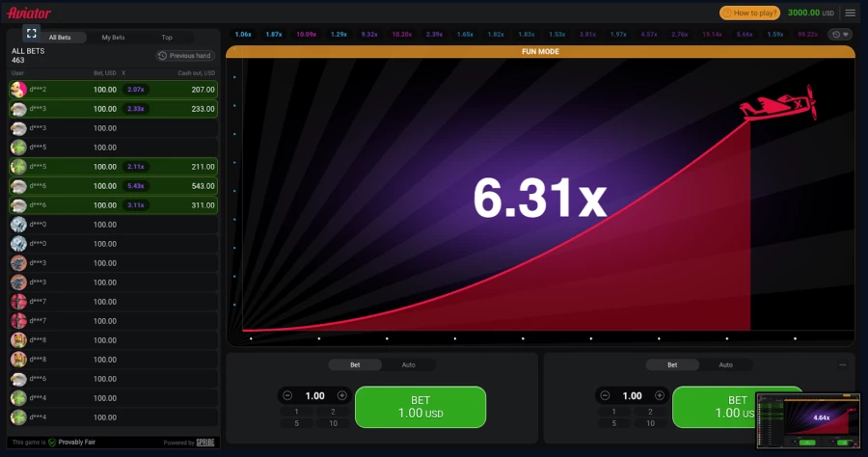Show Previous hand results
Screen dimensions: 868x457
[x=185, y=56]
